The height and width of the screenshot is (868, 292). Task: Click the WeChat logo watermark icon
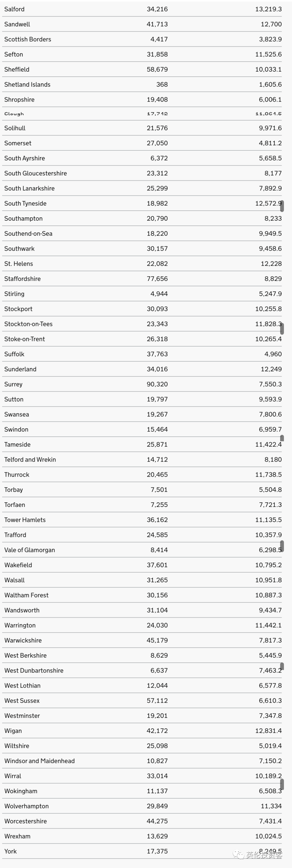coord(239,854)
